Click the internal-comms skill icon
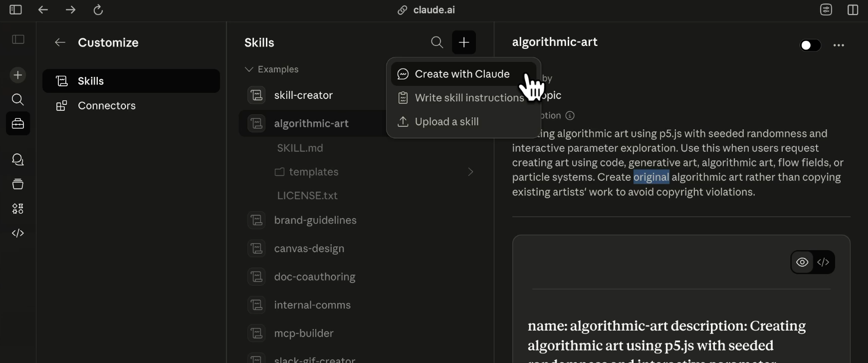The height and width of the screenshot is (363, 868). point(256,305)
